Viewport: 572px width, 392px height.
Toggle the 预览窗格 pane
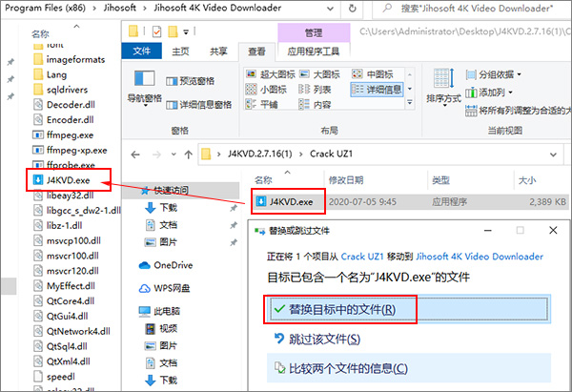point(191,81)
